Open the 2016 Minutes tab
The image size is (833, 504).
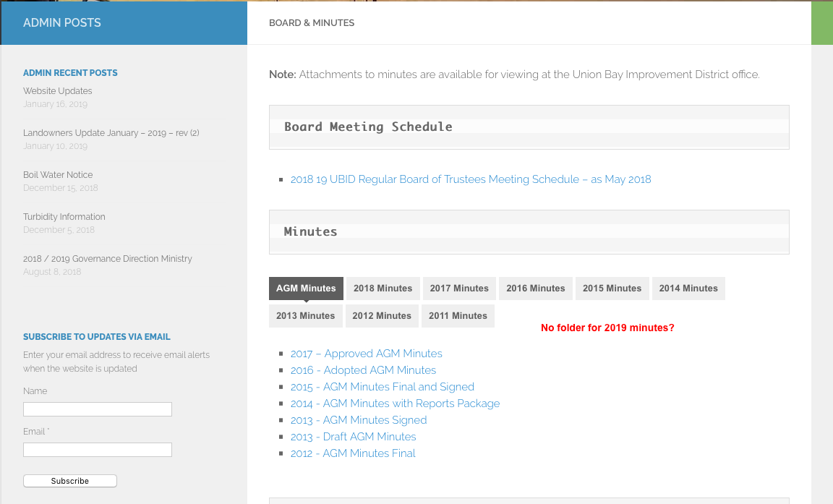(x=535, y=288)
